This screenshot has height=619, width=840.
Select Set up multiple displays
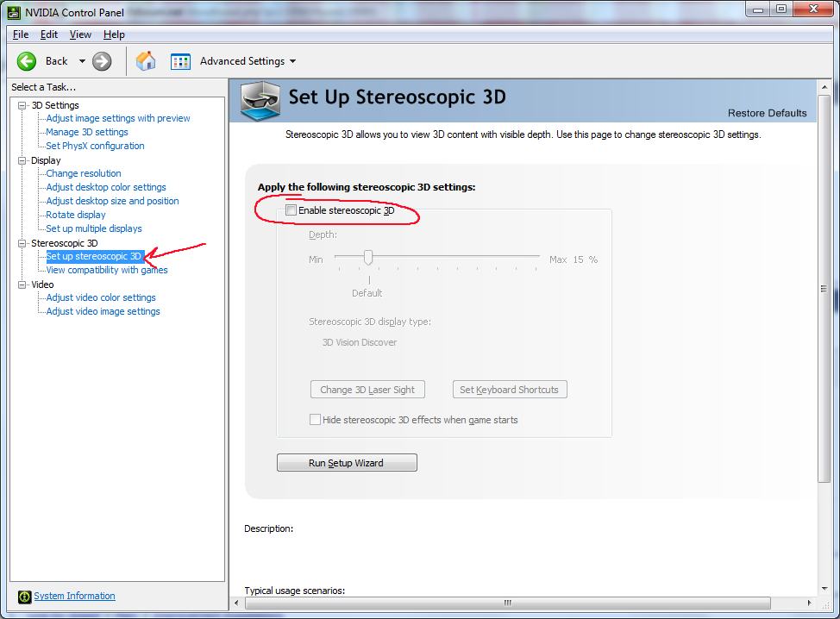(x=94, y=228)
